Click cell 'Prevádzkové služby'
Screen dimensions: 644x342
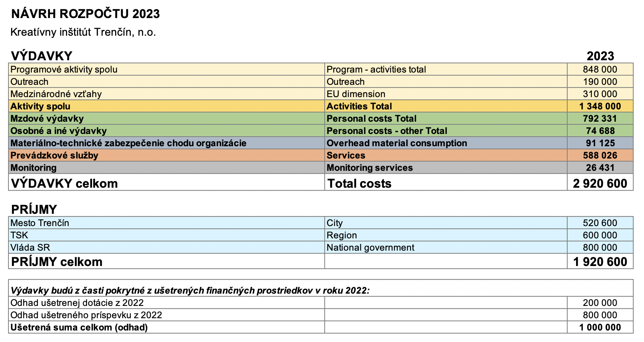[x=167, y=155]
